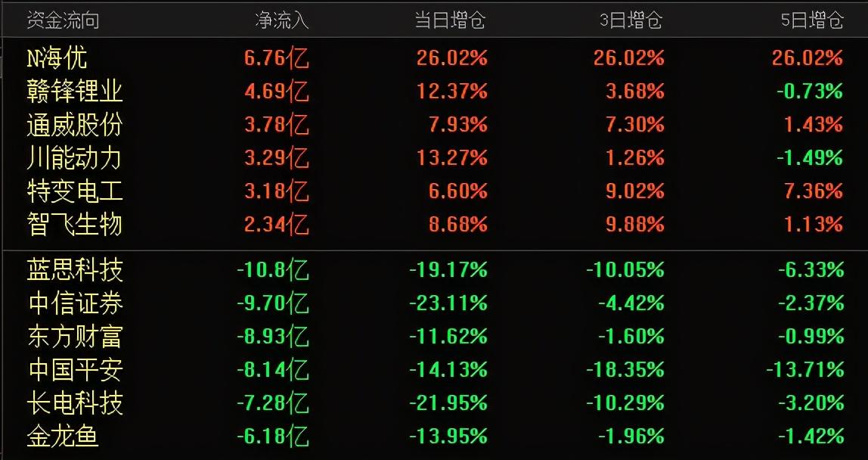868x460 pixels.
Task: Click 长电科技 3-day value -10.29%
Action: pos(625,403)
